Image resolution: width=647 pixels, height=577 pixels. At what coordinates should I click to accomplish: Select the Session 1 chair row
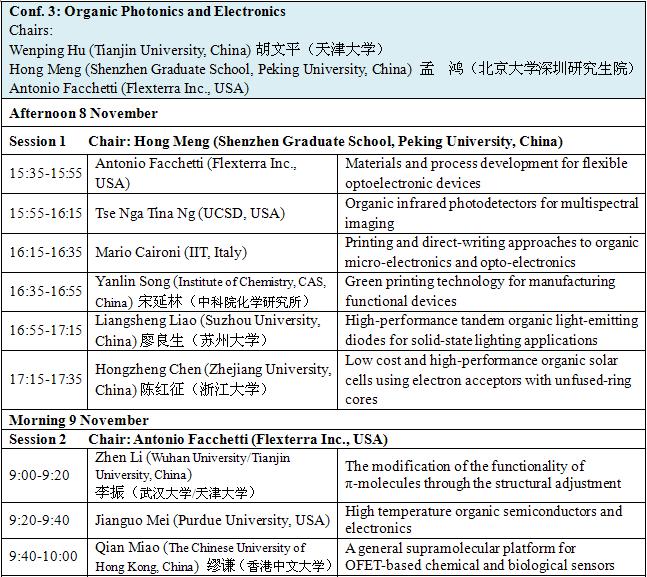pos(286,142)
